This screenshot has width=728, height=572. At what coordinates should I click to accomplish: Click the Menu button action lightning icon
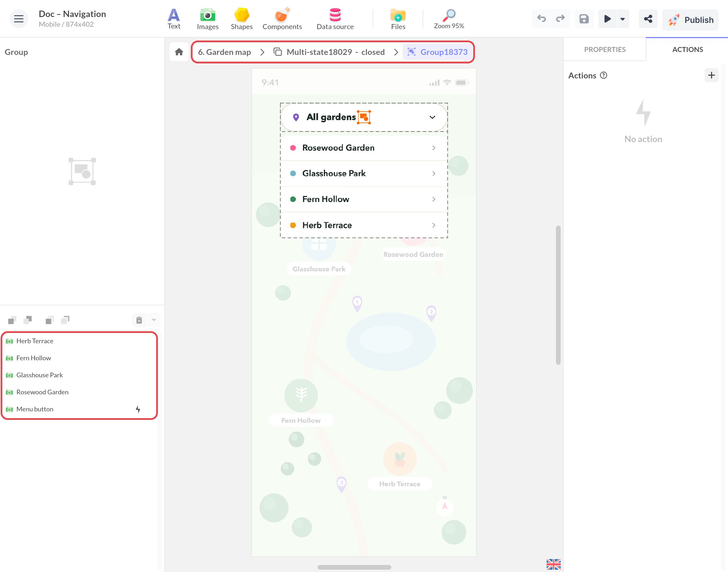point(138,409)
